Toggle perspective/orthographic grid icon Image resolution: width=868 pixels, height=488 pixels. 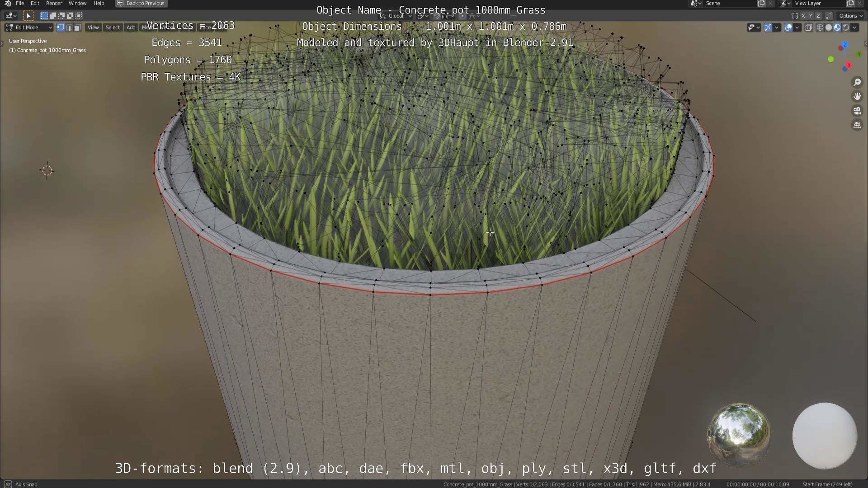click(857, 125)
